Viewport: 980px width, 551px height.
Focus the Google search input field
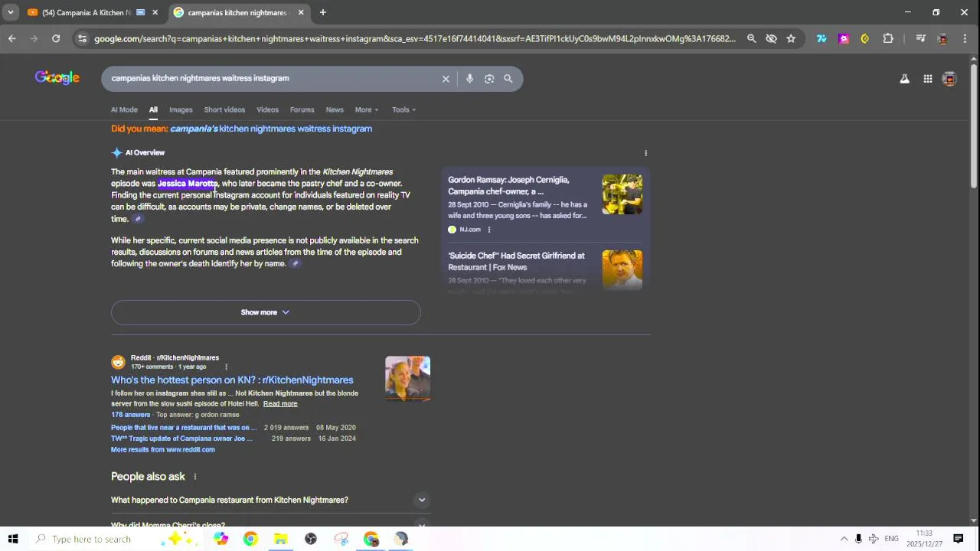tap(272, 78)
